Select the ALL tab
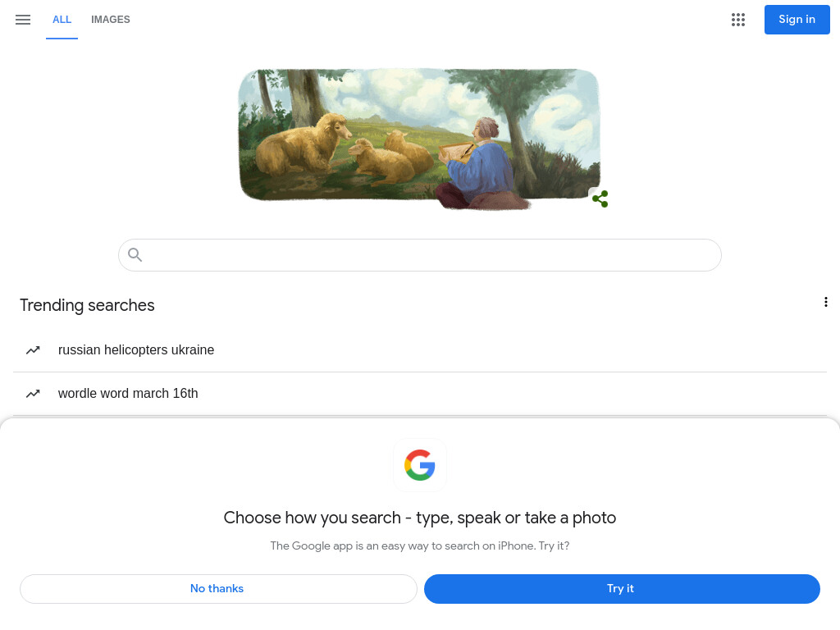This screenshot has width=840, height=630. click(x=62, y=20)
